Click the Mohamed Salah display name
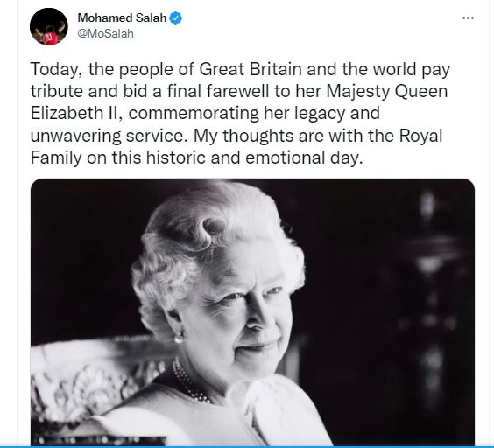494x448 pixels. click(x=123, y=18)
